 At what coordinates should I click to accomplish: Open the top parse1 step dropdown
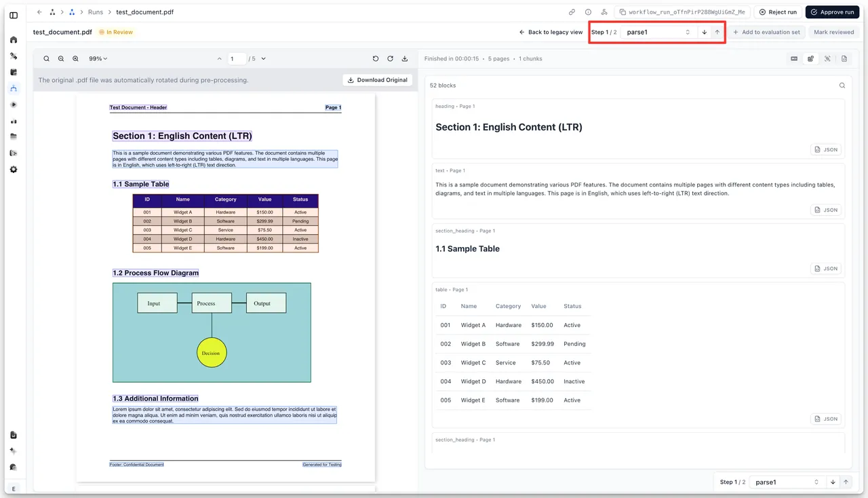point(658,32)
